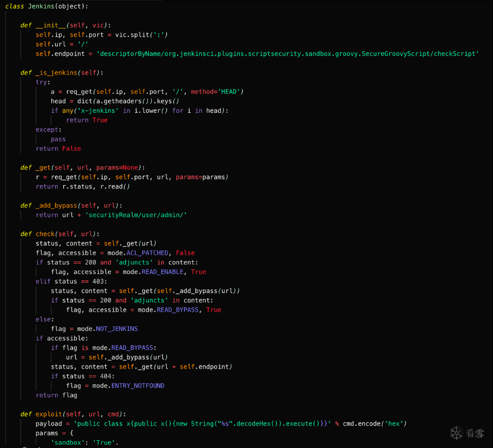Click the 'else:' keyword
This screenshot has width=493, height=448.
[x=45, y=319]
